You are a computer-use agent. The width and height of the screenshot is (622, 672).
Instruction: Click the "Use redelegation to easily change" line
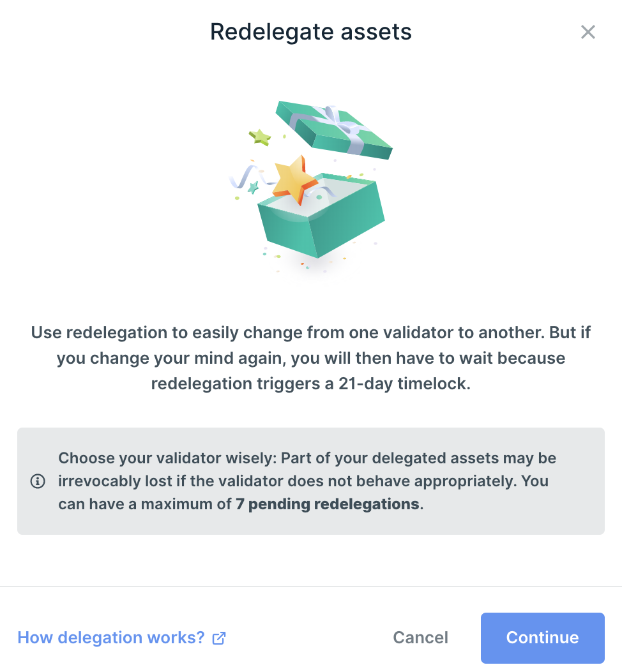click(311, 333)
